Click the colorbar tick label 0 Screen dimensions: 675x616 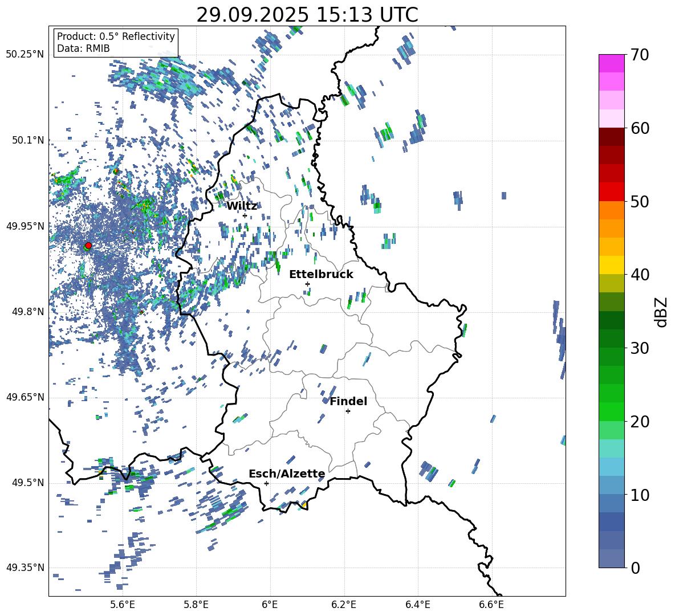635,568
